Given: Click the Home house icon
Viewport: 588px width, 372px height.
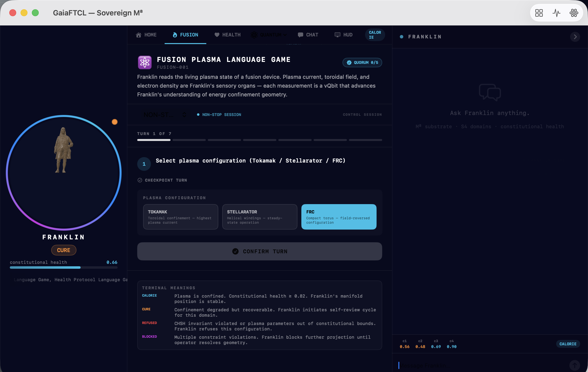Looking at the screenshot, I should click(139, 35).
